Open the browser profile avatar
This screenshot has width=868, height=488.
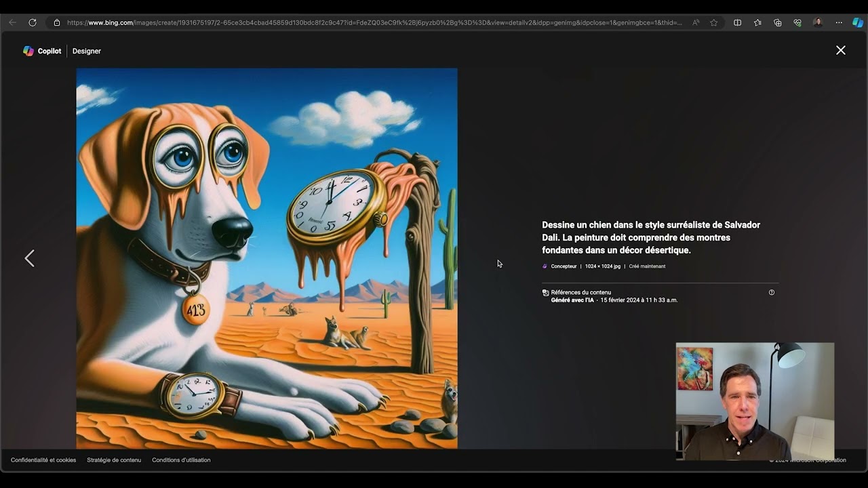coord(818,22)
